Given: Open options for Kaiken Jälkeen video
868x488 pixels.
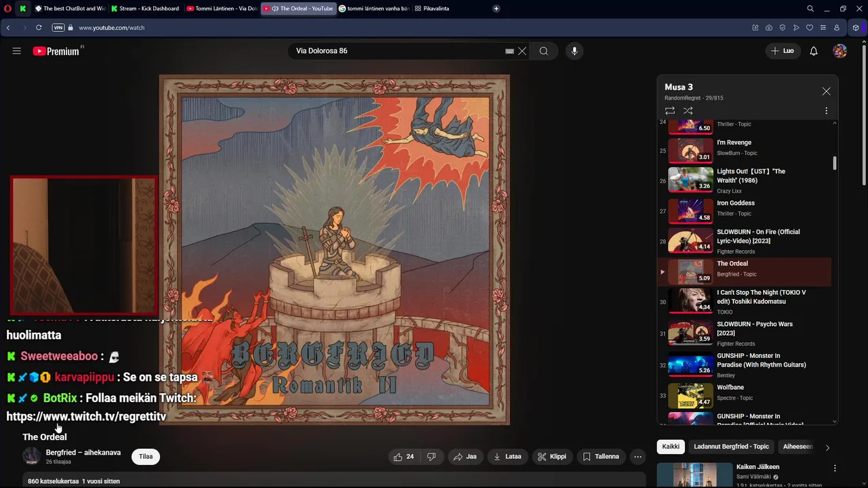Looking at the screenshot, I should [x=835, y=468].
